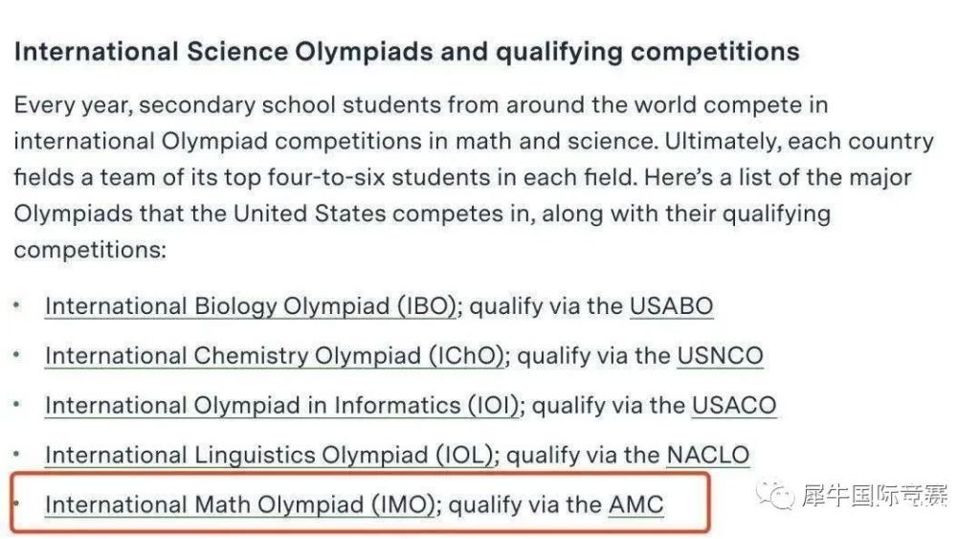Follow the USABO qualifying competition link

pos(671,306)
